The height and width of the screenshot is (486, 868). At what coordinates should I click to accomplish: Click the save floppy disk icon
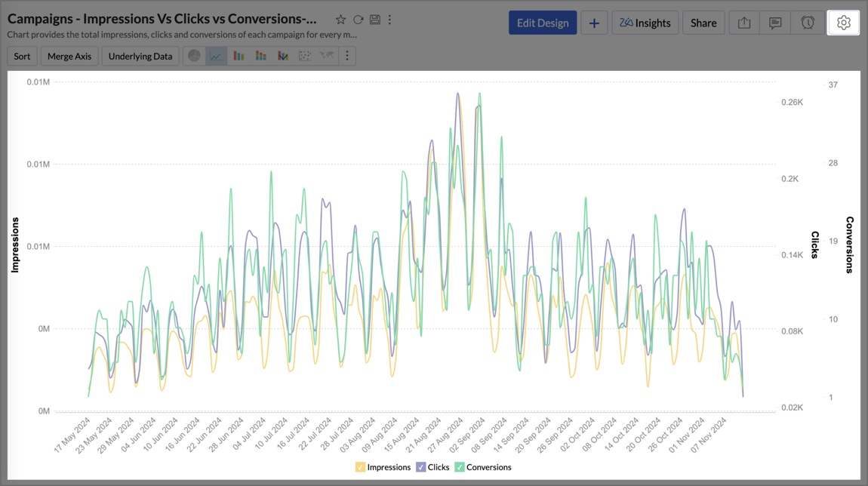pyautogui.click(x=374, y=20)
